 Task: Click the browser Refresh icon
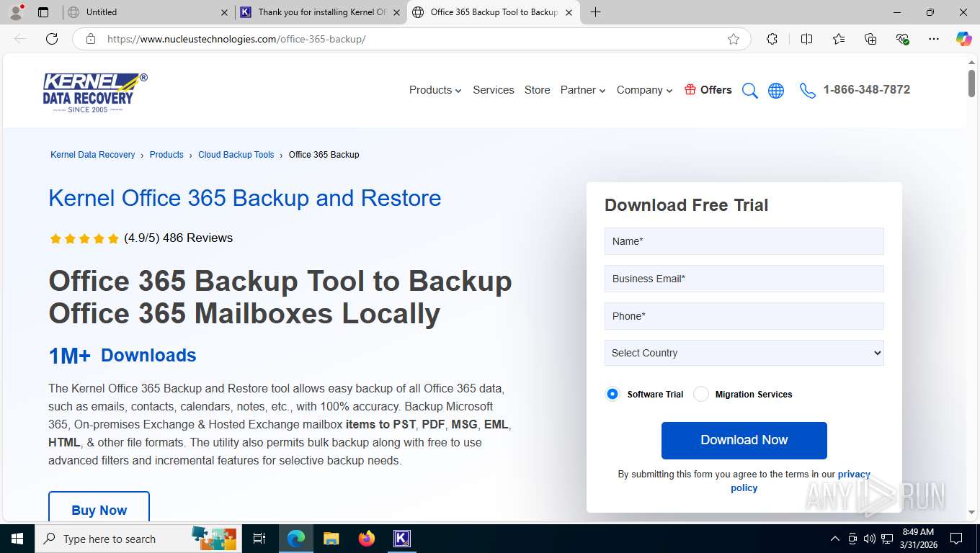pyautogui.click(x=52, y=39)
